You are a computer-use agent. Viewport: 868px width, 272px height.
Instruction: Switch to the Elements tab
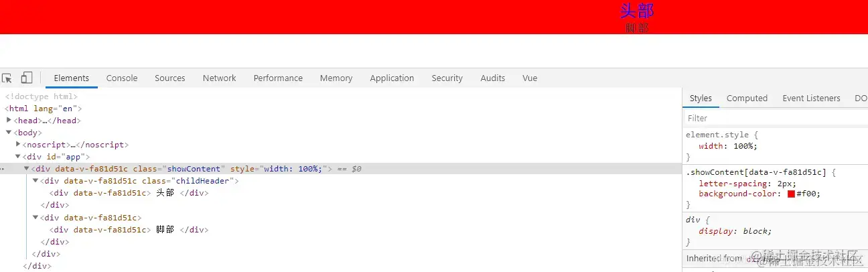pyautogui.click(x=72, y=78)
